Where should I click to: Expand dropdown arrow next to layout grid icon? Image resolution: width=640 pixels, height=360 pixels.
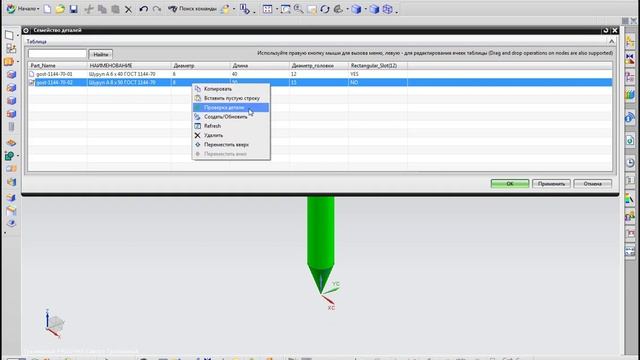(x=277, y=9)
